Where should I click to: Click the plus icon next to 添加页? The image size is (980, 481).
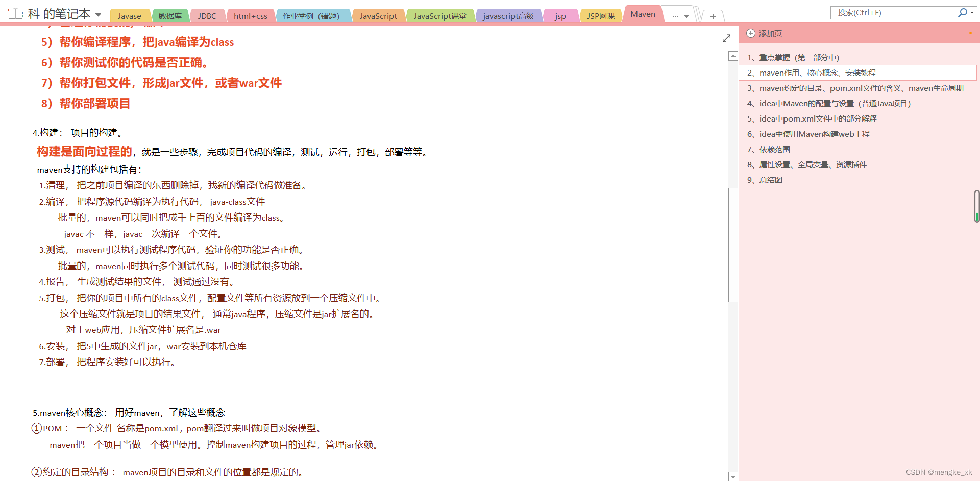(750, 33)
